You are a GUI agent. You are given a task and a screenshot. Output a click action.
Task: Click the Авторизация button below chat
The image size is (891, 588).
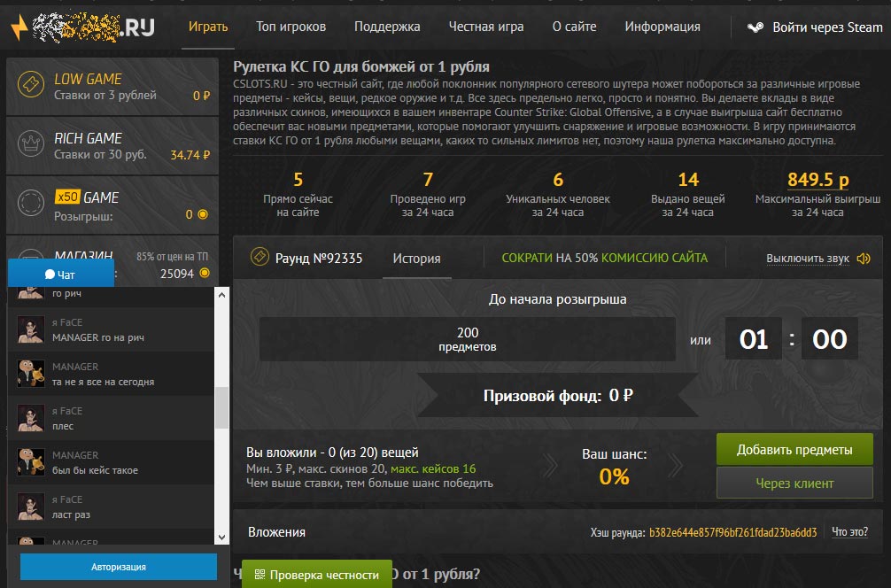coord(118,567)
